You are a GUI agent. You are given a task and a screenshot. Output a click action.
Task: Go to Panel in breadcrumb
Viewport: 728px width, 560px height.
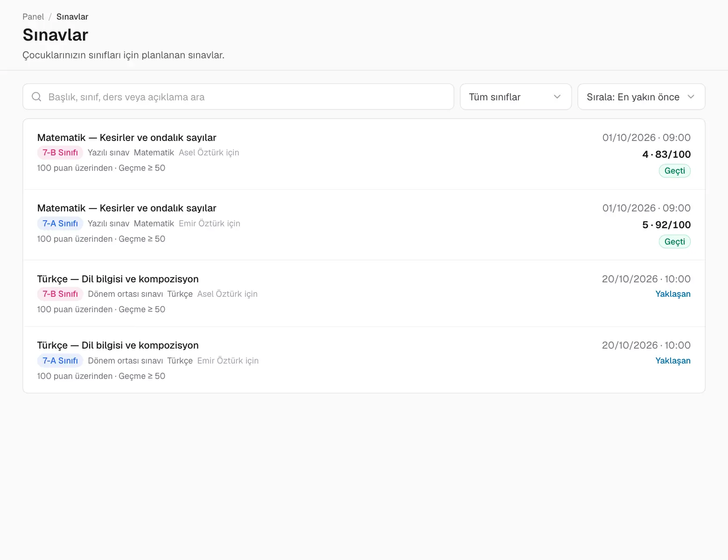[x=33, y=17]
